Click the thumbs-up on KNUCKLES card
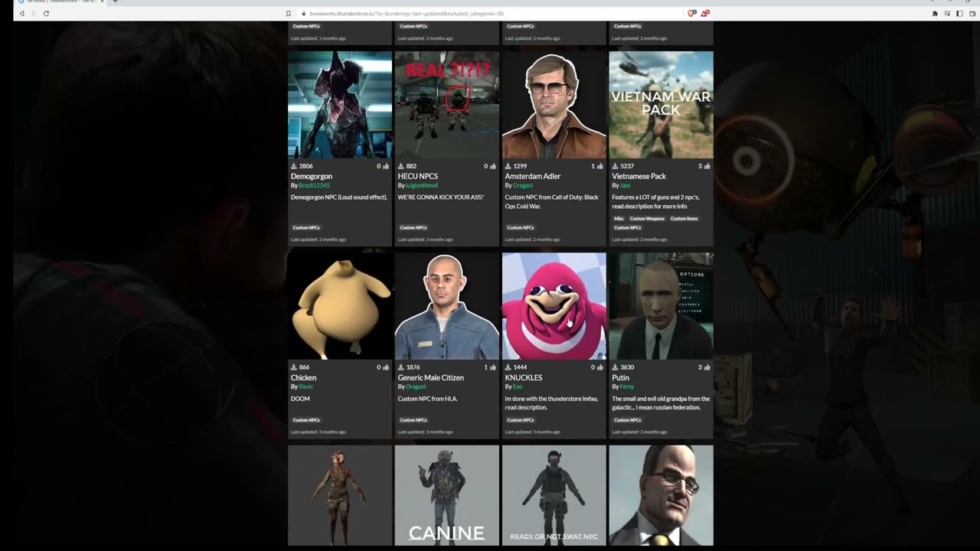The height and width of the screenshot is (551, 980). [599, 367]
